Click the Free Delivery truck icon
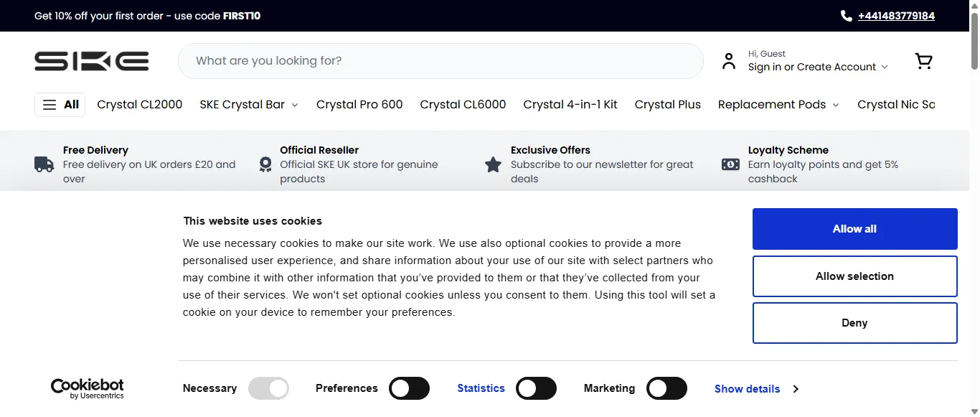This screenshot has width=980, height=417. coord(44,164)
